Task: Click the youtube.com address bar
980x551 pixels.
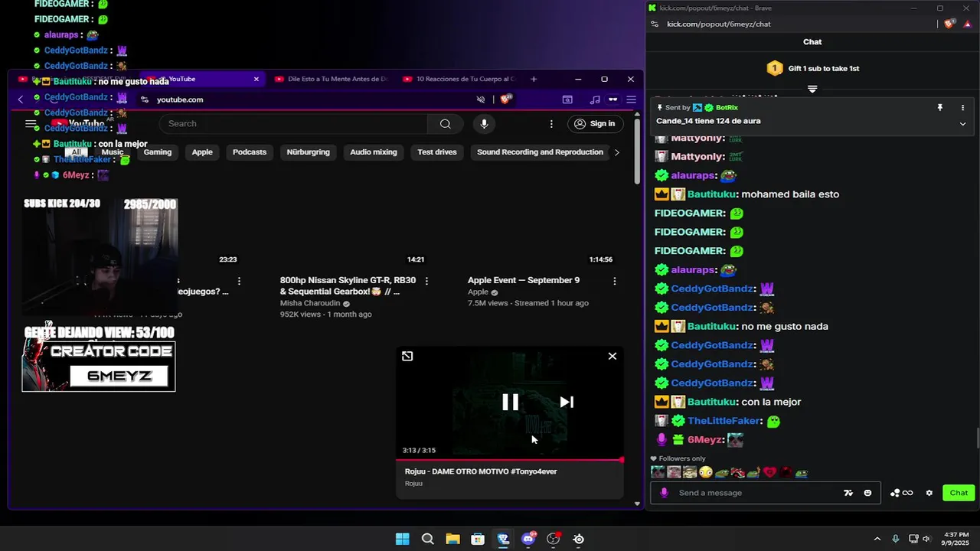Action: 306,99
